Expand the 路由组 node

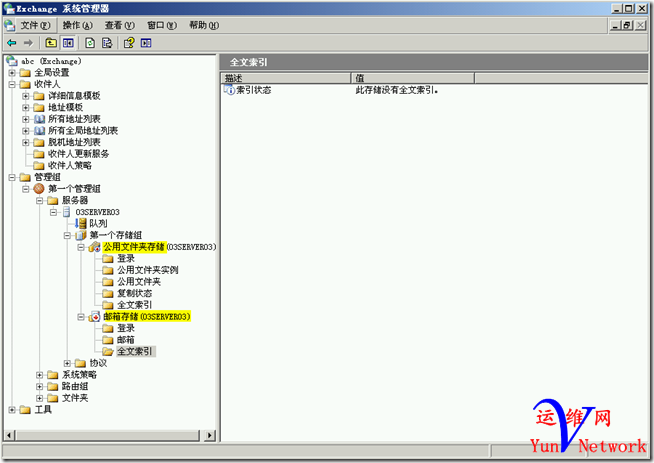tap(39, 387)
